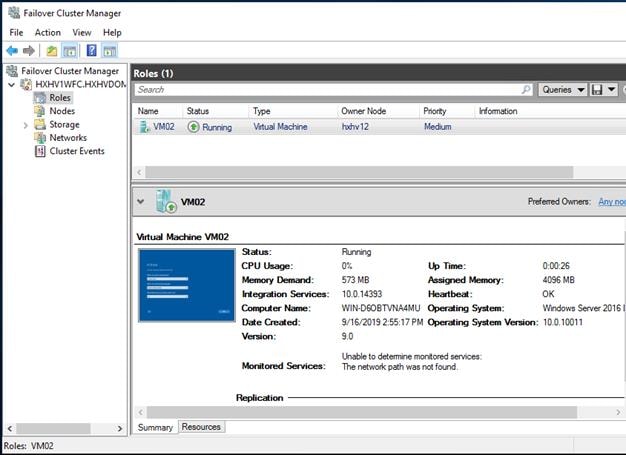Viewport: 626px width, 455px height.
Task: Switch to the Resources tab
Action: coord(201,427)
